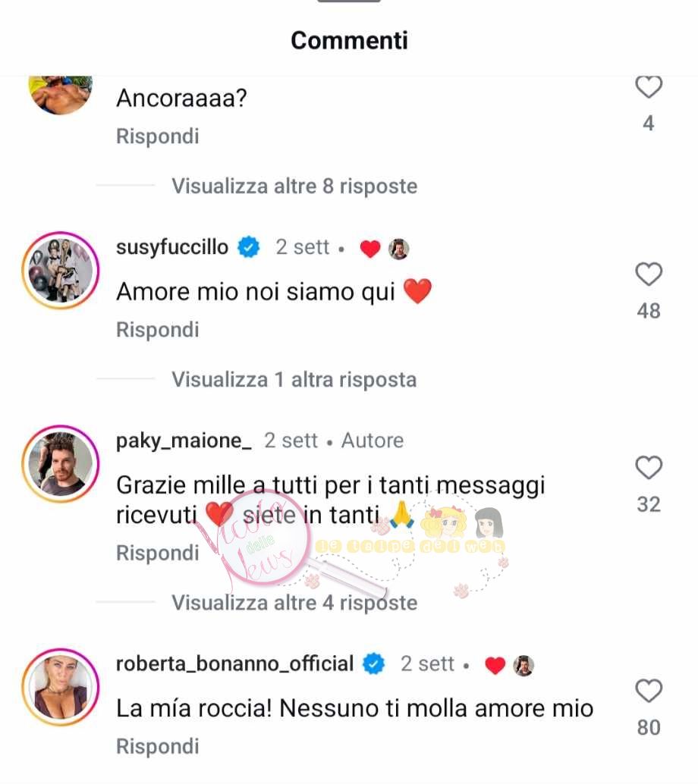Like paky_maione_'s comment with heart

(649, 468)
